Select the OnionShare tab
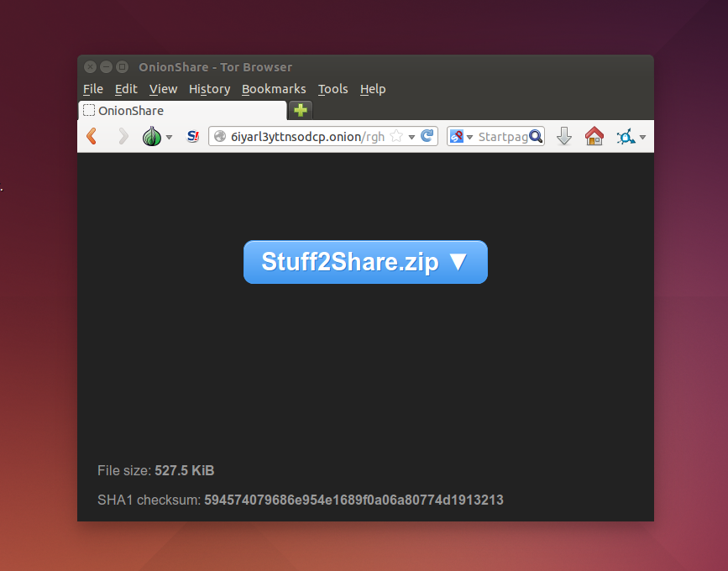Image resolution: width=728 pixels, height=571 pixels. click(x=183, y=111)
